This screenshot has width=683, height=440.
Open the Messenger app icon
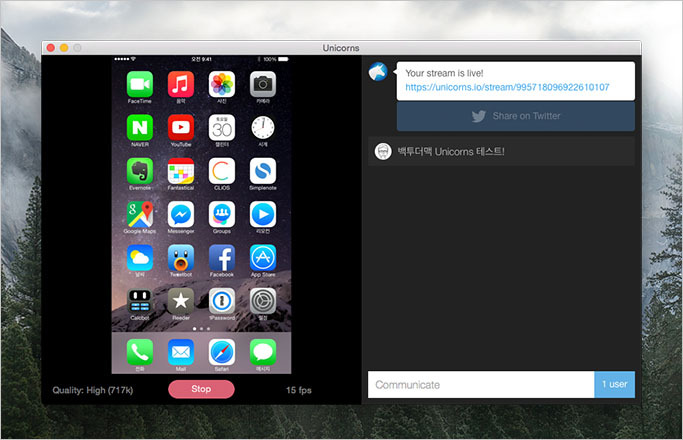click(181, 214)
